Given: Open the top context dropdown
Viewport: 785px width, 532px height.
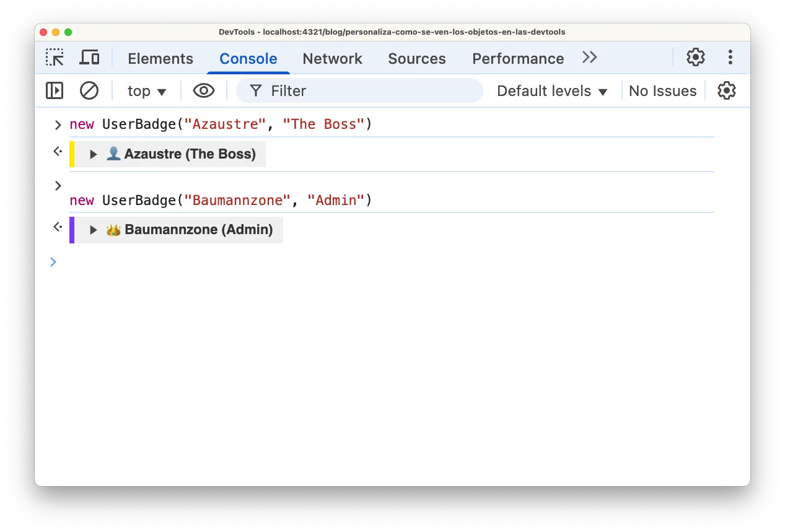Looking at the screenshot, I should 147,91.
